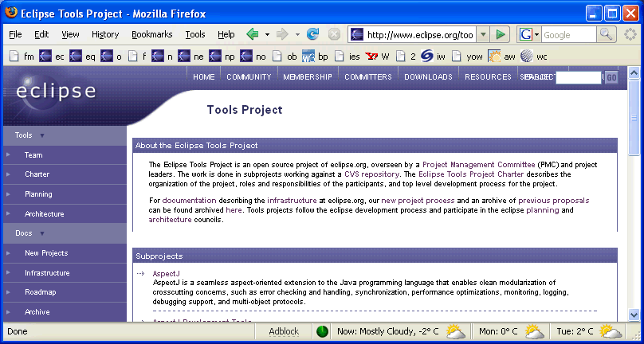Click the grey Forward arrow button
This screenshot has width=644, height=344.
(283, 34)
